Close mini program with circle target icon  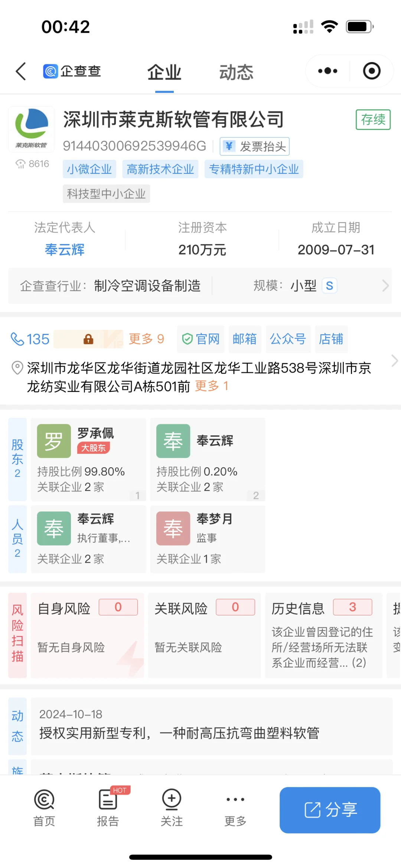[x=372, y=71]
